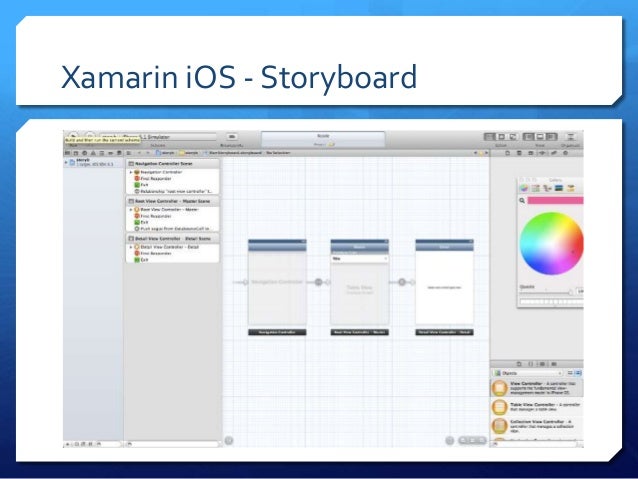
Task: Expand the Navigation Controller outline item
Action: point(131,172)
